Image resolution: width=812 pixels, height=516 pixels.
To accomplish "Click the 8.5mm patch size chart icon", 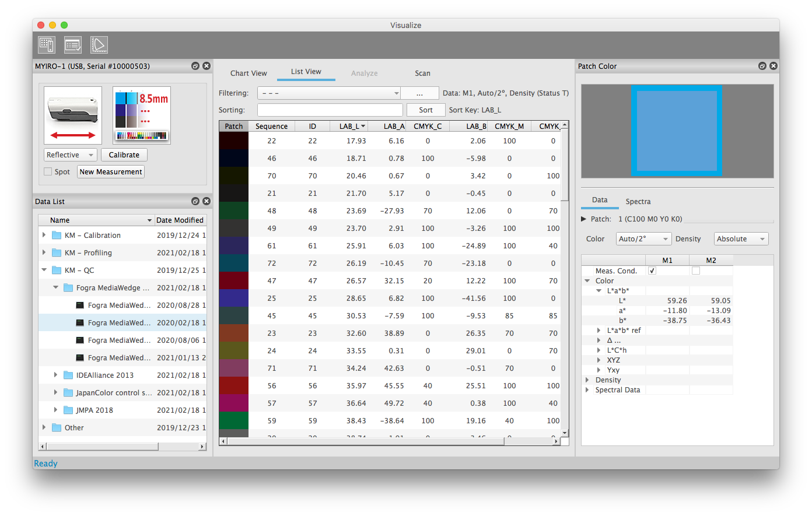I will click(142, 115).
